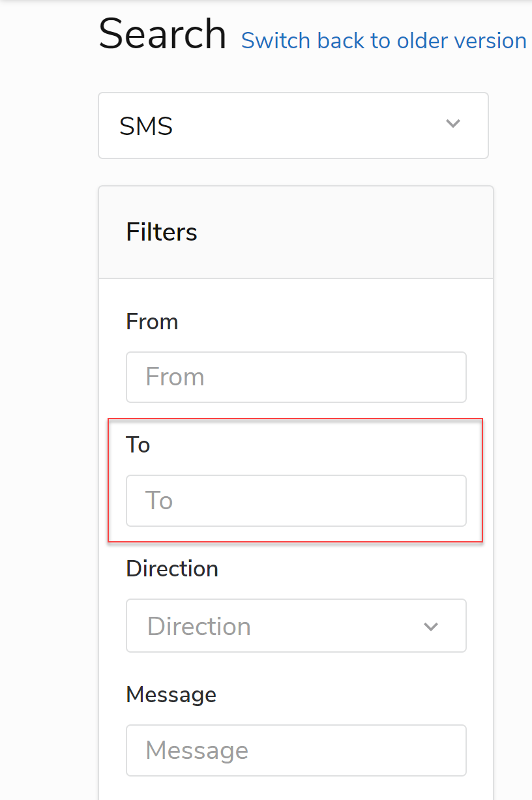Click the "From" field label

click(152, 321)
